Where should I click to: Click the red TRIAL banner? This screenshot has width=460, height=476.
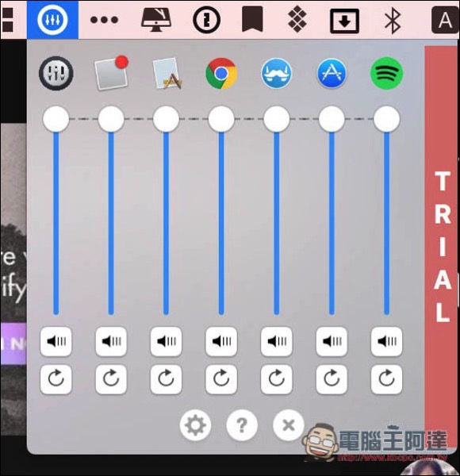441,246
